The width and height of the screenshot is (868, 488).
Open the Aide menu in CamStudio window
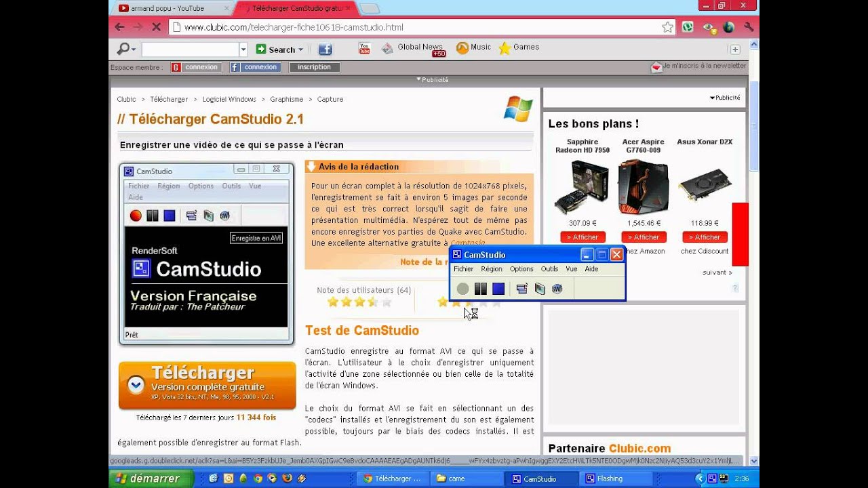[591, 269]
